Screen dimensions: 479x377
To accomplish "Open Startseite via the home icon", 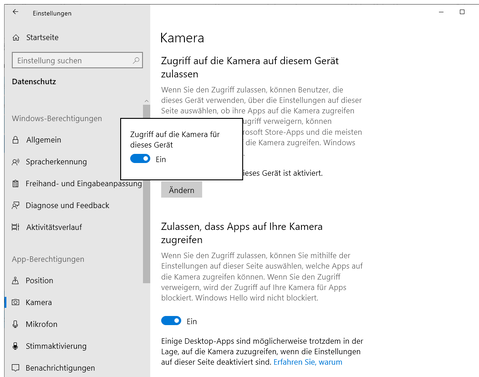I will click(16, 38).
